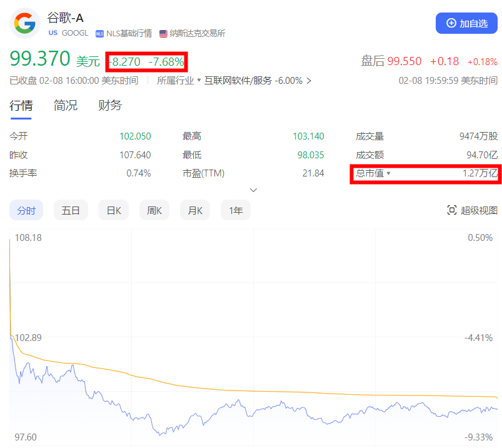This screenshot has width=502, height=448.
Task: Click the 成交额 value 94.70亿
Action: point(482,155)
